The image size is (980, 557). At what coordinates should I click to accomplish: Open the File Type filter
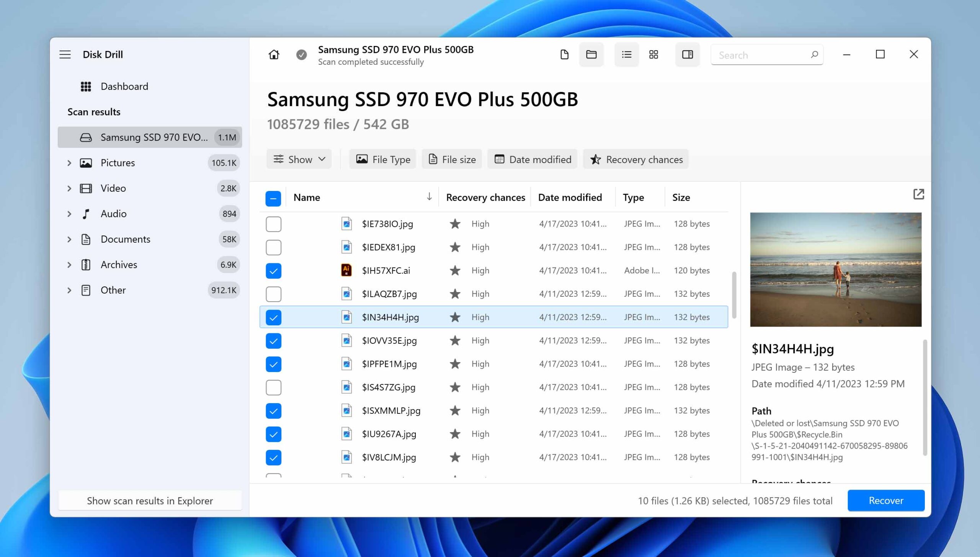point(383,159)
